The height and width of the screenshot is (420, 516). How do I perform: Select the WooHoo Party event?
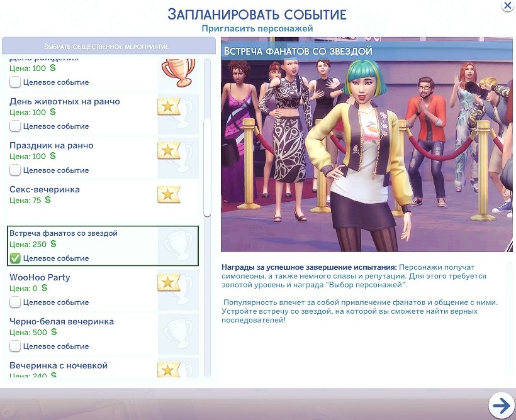click(x=103, y=290)
